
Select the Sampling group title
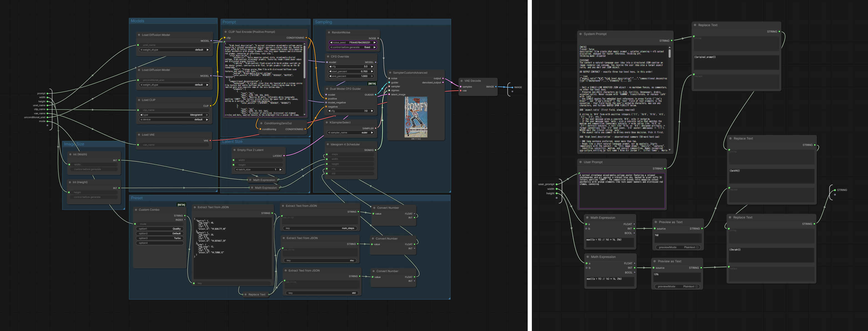(323, 22)
